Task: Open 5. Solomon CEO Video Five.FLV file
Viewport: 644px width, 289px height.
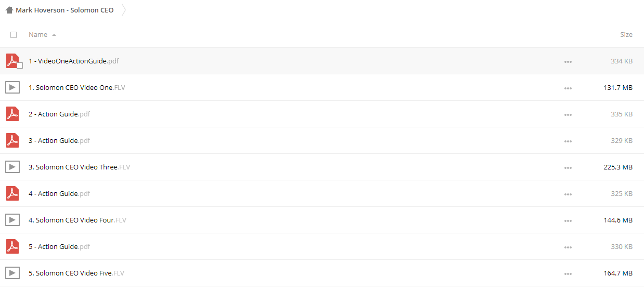Action: point(76,273)
